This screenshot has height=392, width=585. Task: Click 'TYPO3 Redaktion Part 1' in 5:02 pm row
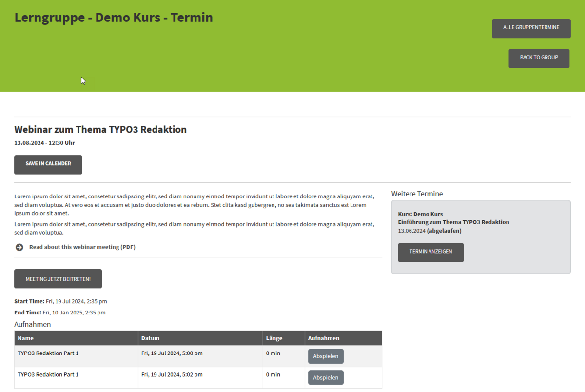coord(48,374)
